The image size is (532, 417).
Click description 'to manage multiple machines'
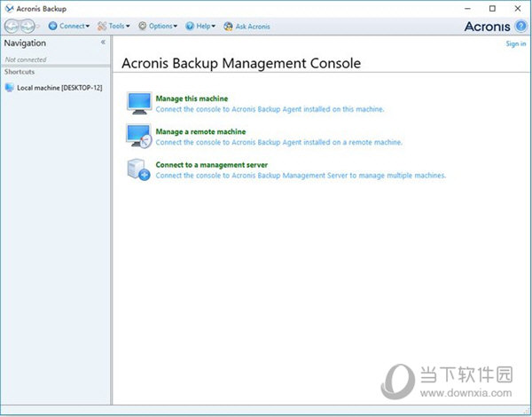(397, 176)
